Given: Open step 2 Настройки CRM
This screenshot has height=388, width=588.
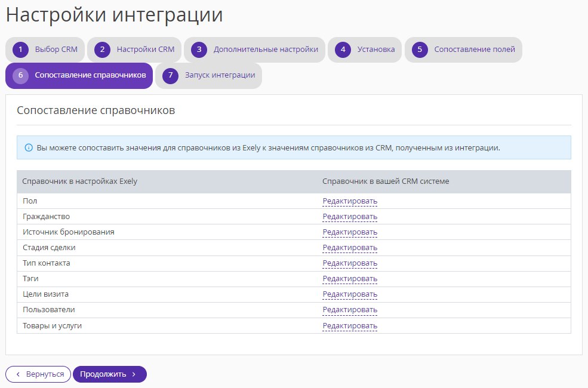Looking at the screenshot, I should pyautogui.click(x=134, y=50).
